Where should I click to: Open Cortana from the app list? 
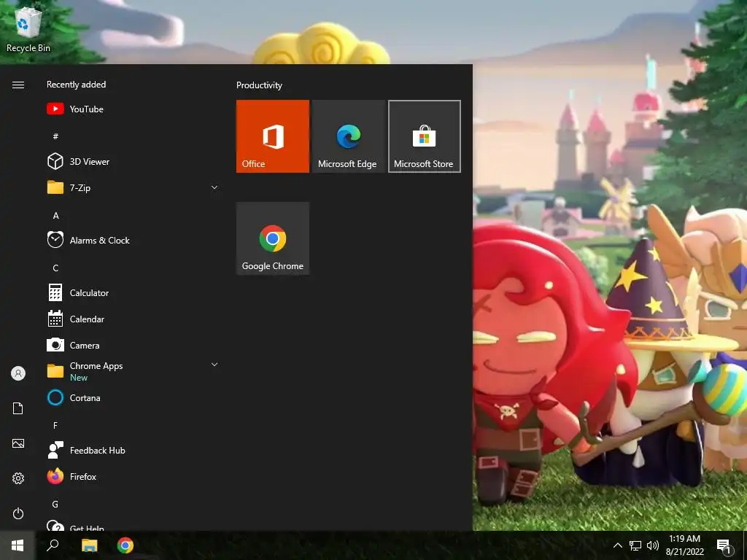click(133, 397)
